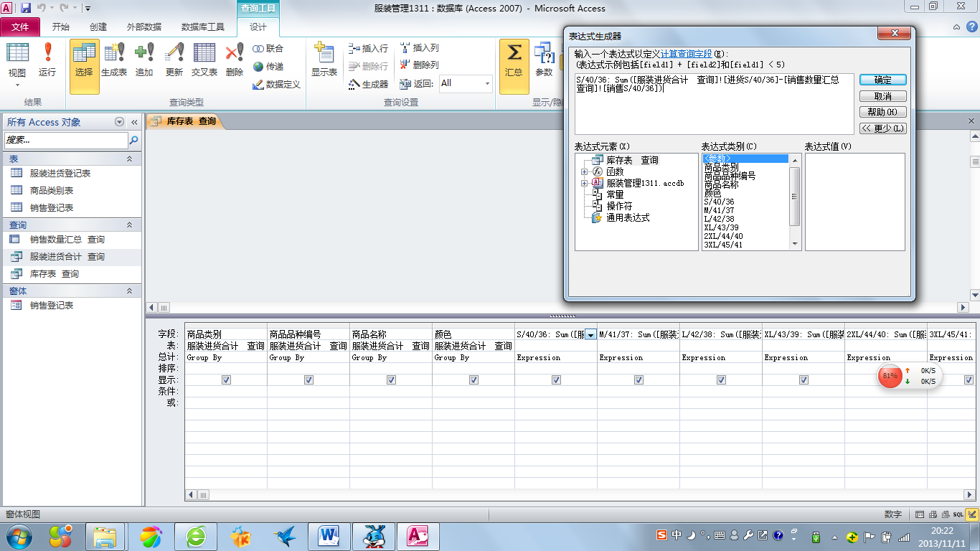Click the Delete (删除) query icon

(x=235, y=59)
